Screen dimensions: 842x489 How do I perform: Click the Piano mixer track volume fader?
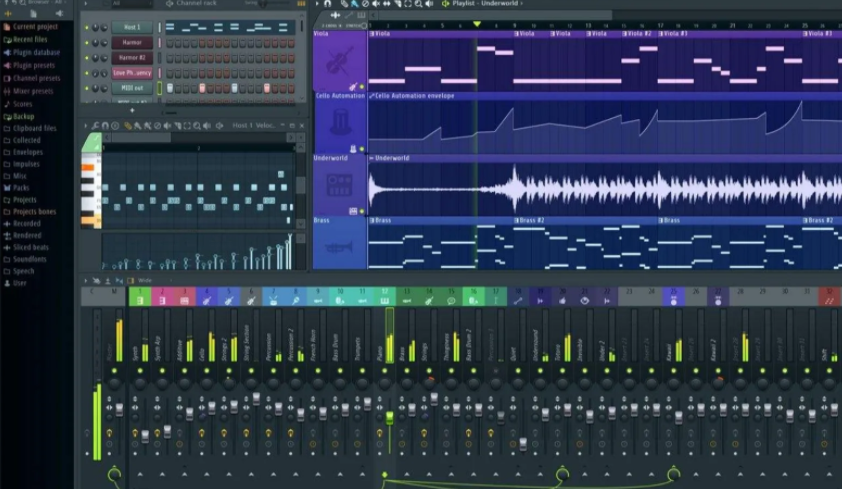pyautogui.click(x=389, y=416)
